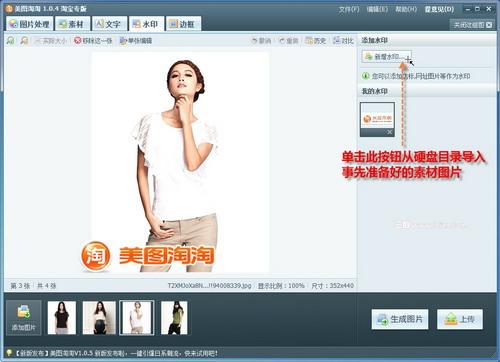Show image at 实际大小

tap(51, 41)
